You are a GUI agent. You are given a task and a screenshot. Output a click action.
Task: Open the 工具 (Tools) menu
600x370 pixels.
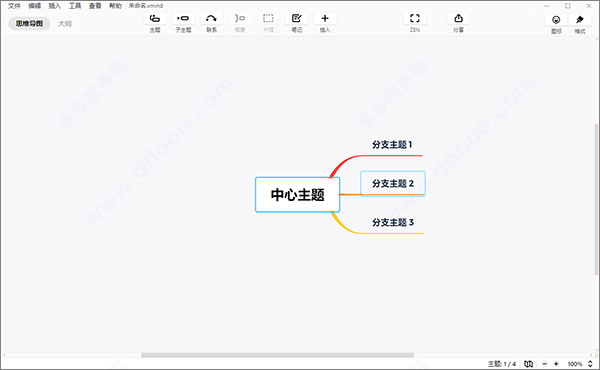point(75,6)
